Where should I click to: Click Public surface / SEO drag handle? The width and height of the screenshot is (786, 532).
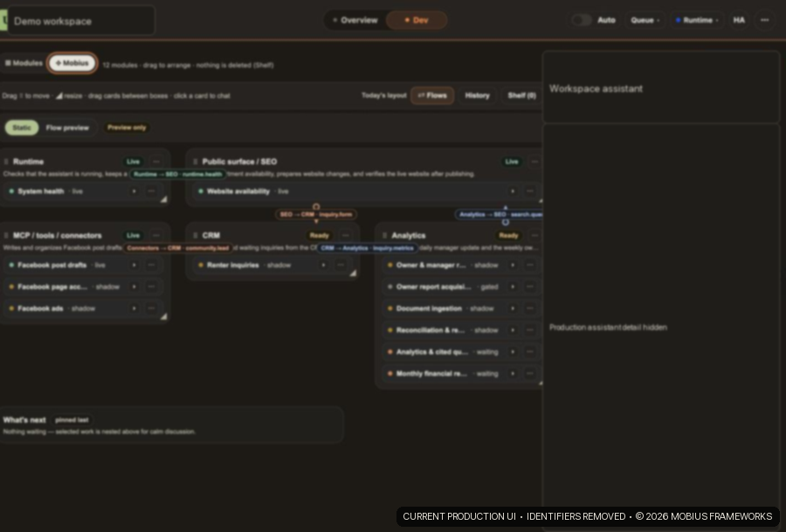click(x=196, y=162)
